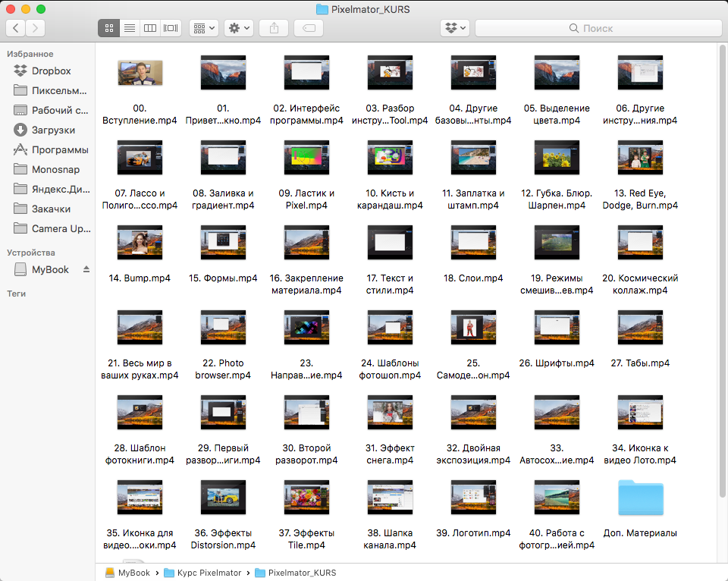Select the 01. Привет...кно.mp4 file icon
Image resolution: width=728 pixels, height=581 pixels.
point(223,73)
